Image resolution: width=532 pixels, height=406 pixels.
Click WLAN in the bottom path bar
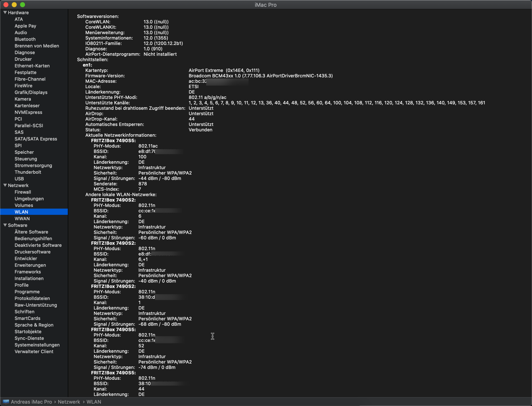[94, 402]
